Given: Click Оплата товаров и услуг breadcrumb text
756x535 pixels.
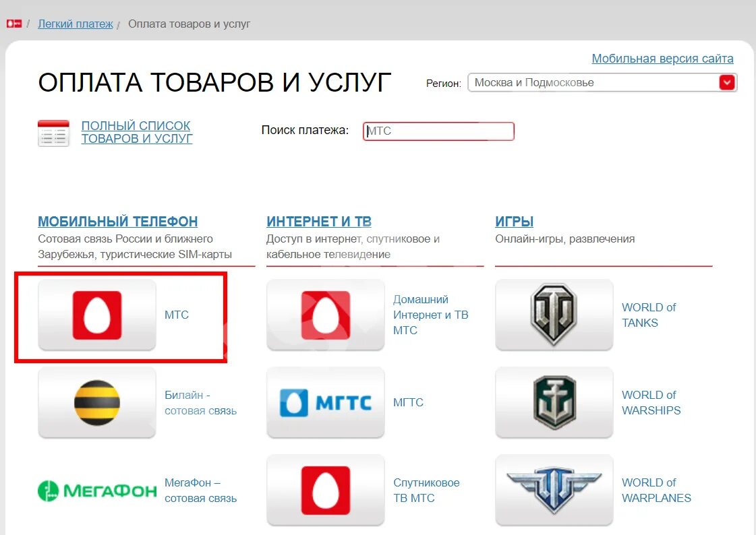Looking at the screenshot, I should (x=189, y=24).
